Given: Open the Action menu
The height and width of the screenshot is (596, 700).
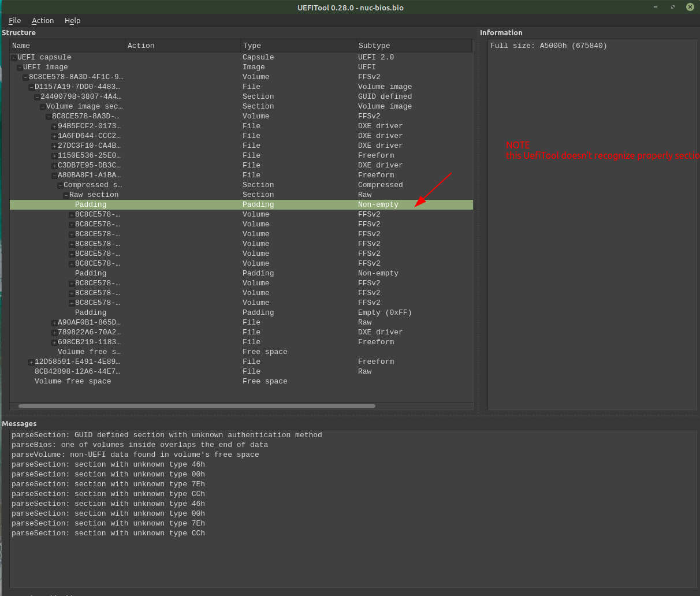Looking at the screenshot, I should tap(43, 20).
